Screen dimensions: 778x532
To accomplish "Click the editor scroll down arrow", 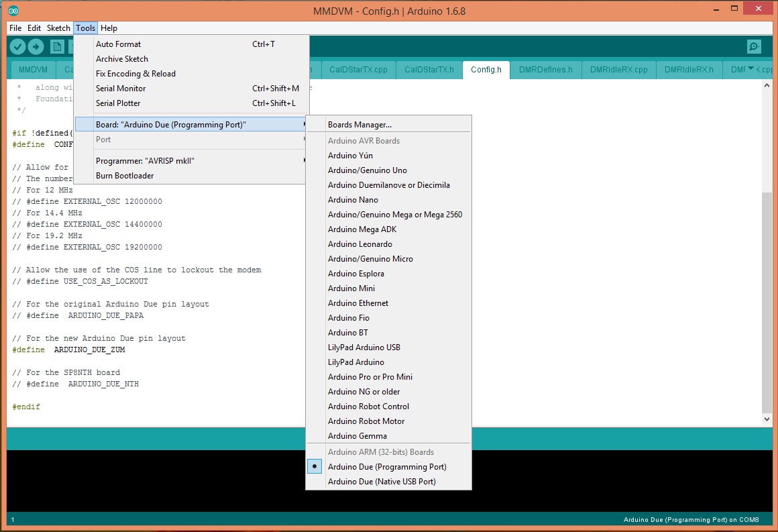I will coord(767,419).
